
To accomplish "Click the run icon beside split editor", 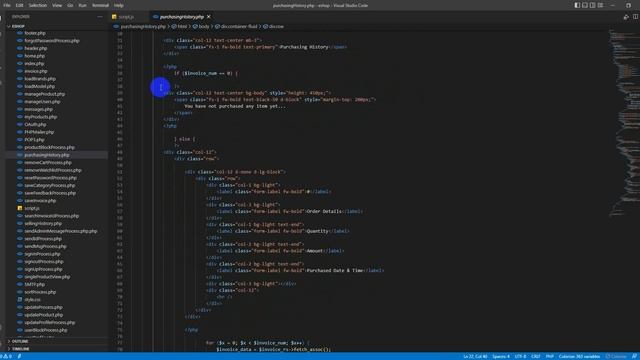I will tap(626, 17).
